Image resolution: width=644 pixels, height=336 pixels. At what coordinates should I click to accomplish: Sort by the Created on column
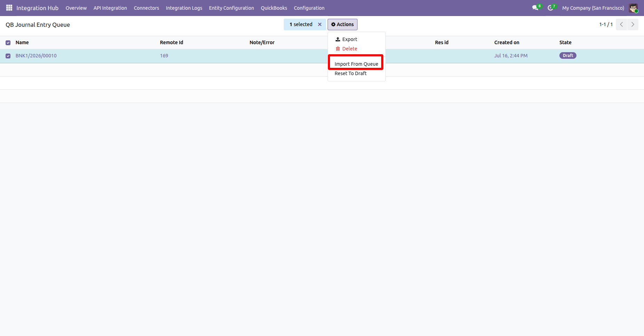507,42
